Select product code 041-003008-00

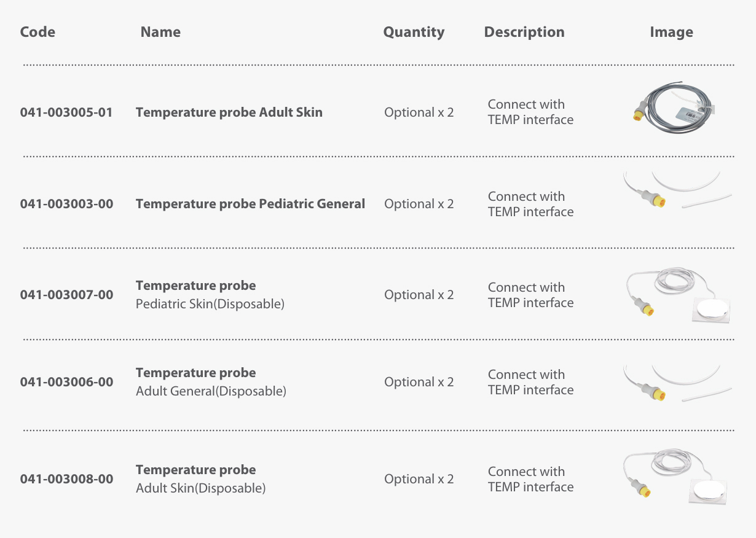click(66, 479)
